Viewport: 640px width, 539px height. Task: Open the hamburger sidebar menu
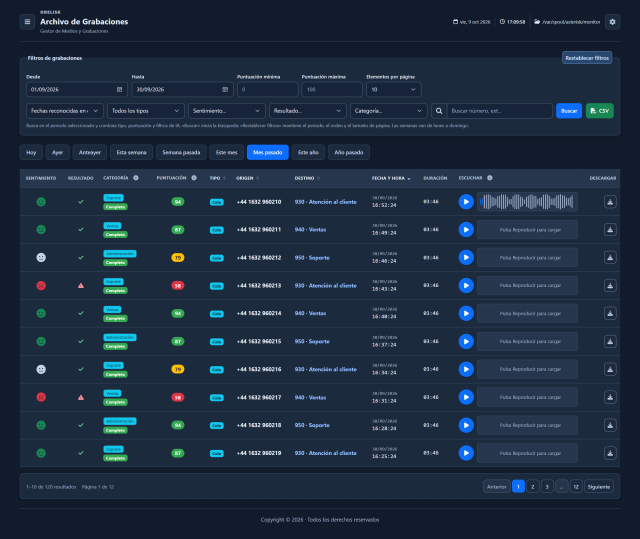tap(27, 22)
